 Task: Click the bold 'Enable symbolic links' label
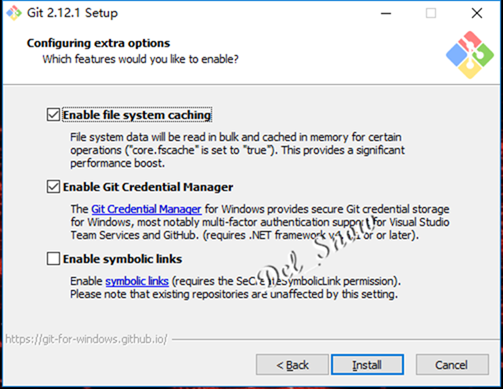click(123, 259)
